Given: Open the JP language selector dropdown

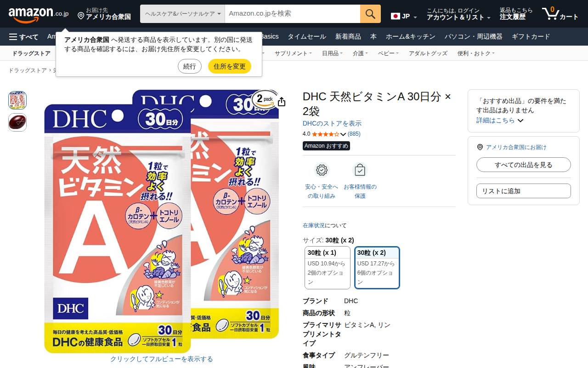Looking at the screenshot, I should coord(404,17).
